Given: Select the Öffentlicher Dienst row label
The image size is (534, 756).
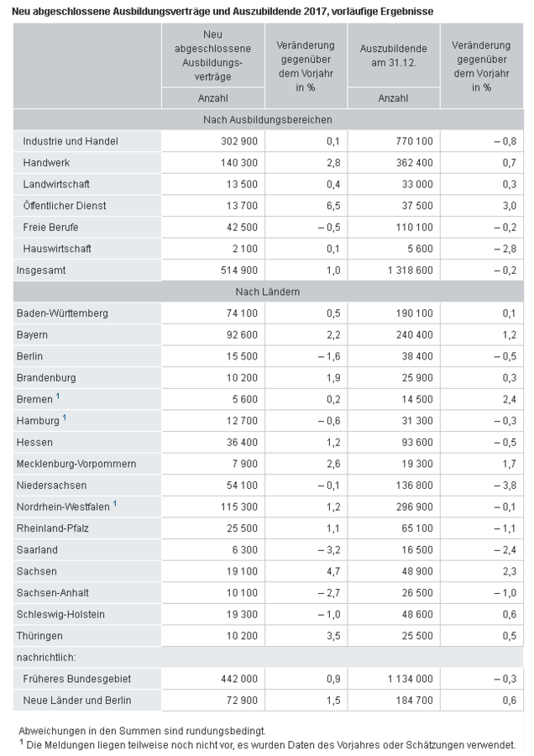Looking at the screenshot, I should click(65, 206).
